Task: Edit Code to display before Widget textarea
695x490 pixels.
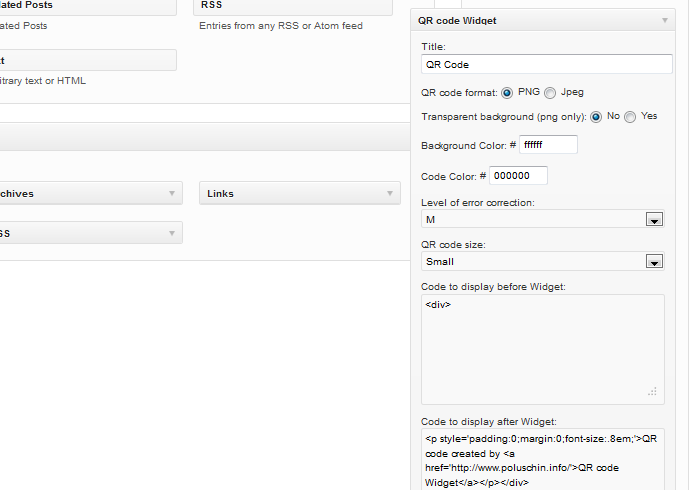Action: [x=543, y=349]
